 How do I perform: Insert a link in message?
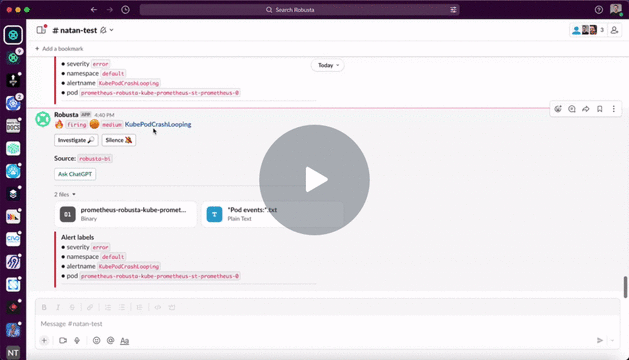click(x=90, y=307)
